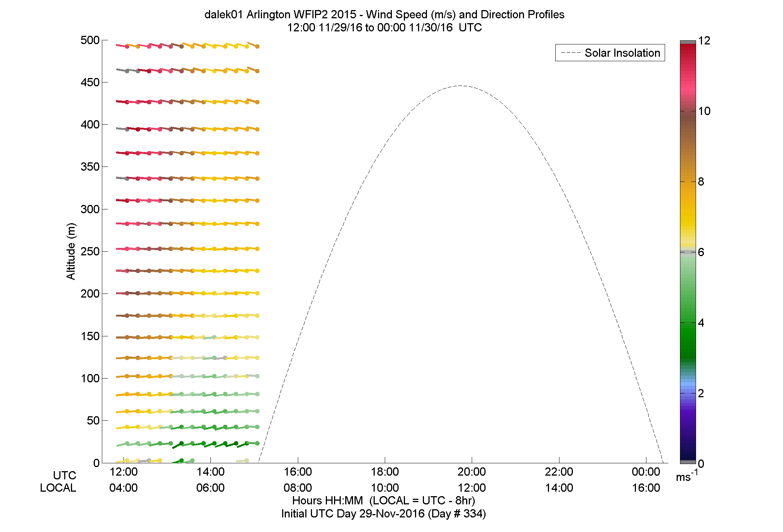Click the 450 altitude tick label
The height and width of the screenshot is (532, 783).
[x=90, y=83]
